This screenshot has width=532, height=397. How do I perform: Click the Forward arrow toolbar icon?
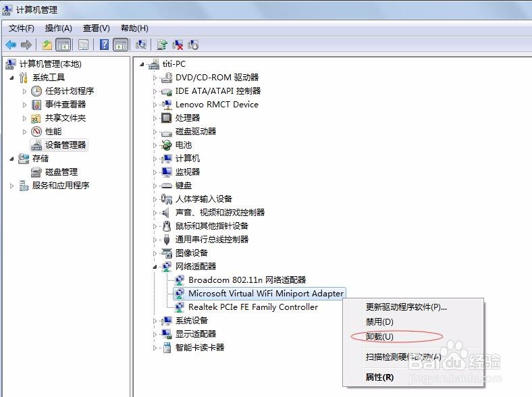26,45
